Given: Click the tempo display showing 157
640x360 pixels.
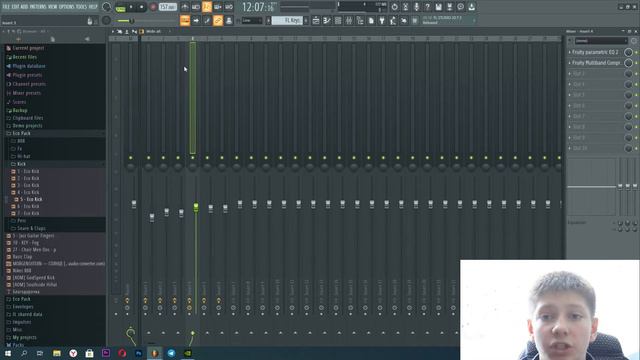Looking at the screenshot, I should pyautogui.click(x=167, y=7).
